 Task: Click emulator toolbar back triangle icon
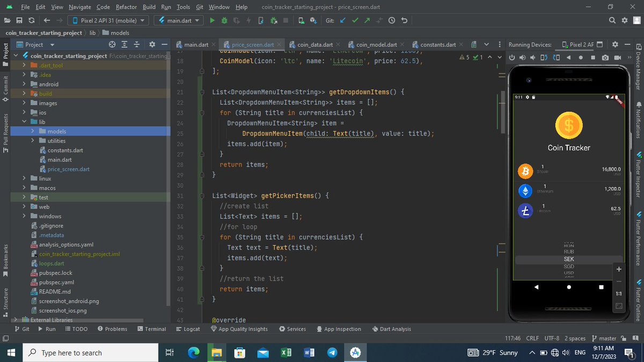(x=569, y=57)
